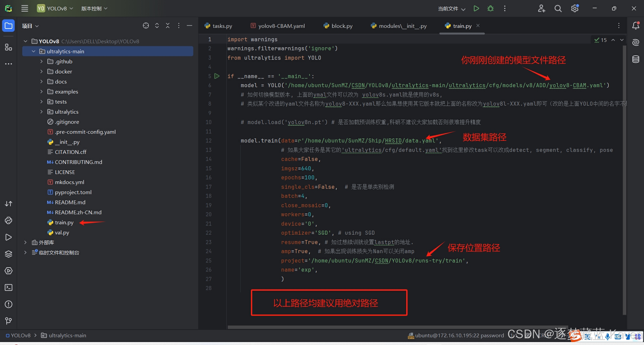Open the Structure tool window icon

8,47
